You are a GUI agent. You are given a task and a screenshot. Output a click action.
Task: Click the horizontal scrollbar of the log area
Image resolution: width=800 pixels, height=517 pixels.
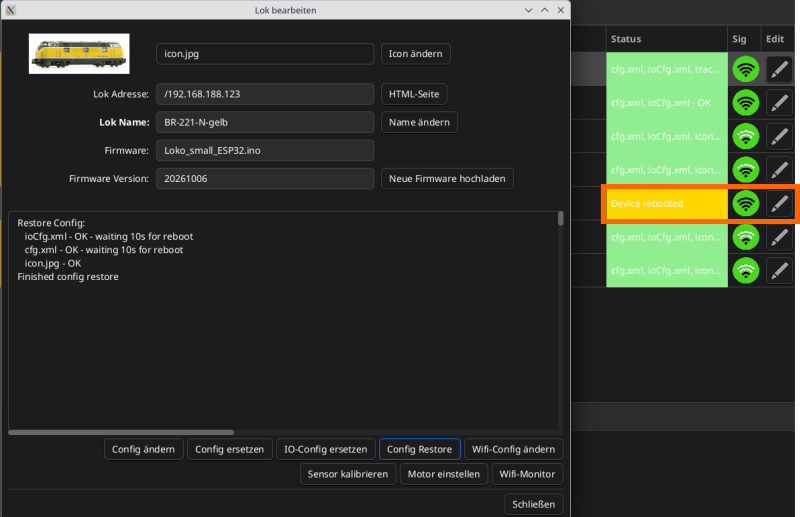(121, 432)
